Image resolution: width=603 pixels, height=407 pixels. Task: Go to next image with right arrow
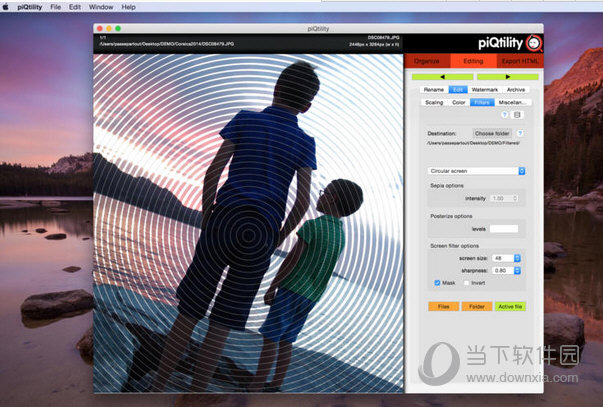[x=508, y=77]
